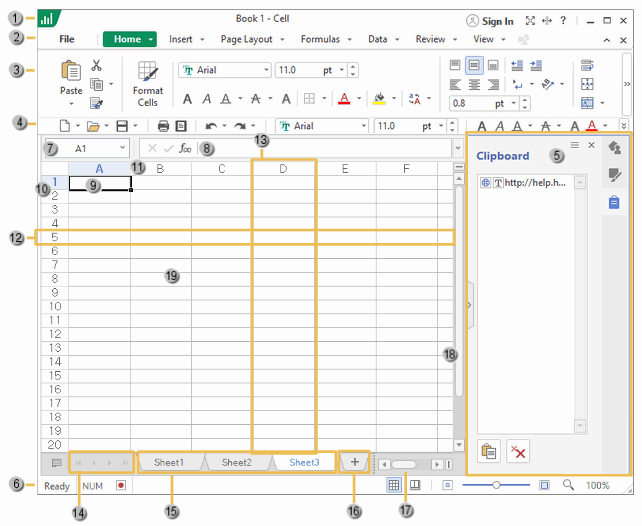The image size is (642, 526).
Task: Toggle top vertical alignment button
Action: [455, 65]
